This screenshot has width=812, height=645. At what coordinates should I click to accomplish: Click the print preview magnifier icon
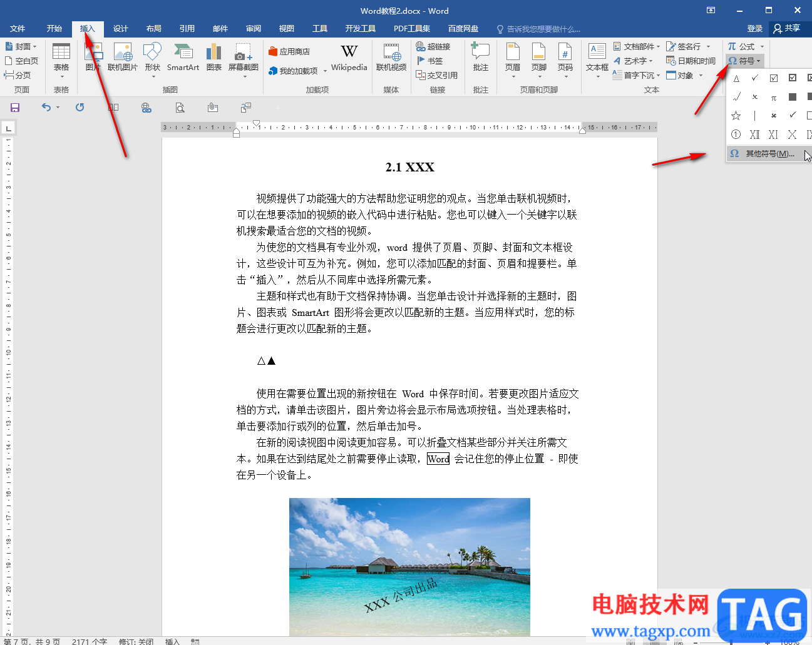click(180, 108)
